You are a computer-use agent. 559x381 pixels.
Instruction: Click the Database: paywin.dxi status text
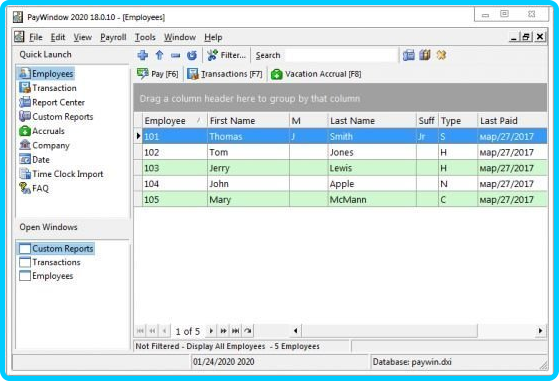point(412,362)
